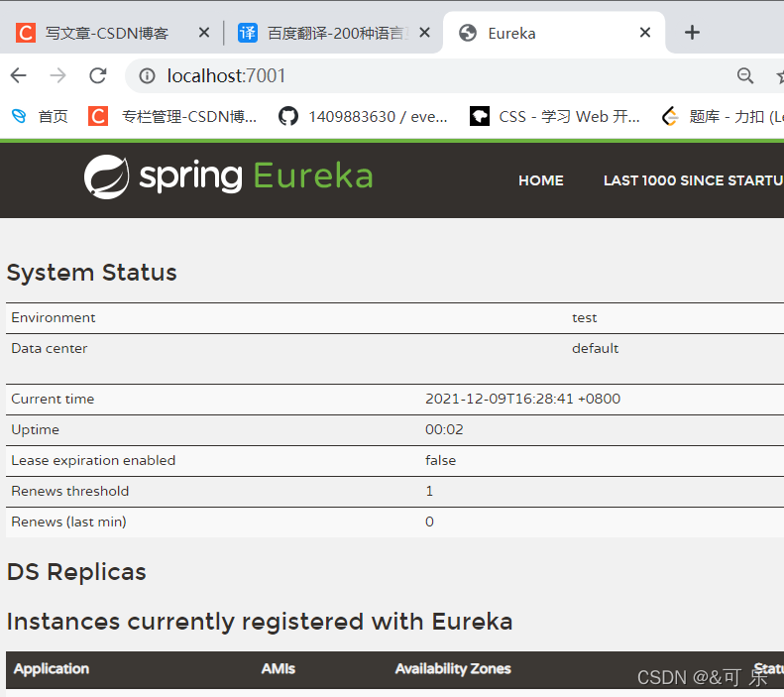Click the Data center value 'default'
Viewport: 784px width, 697px height.
(x=595, y=349)
